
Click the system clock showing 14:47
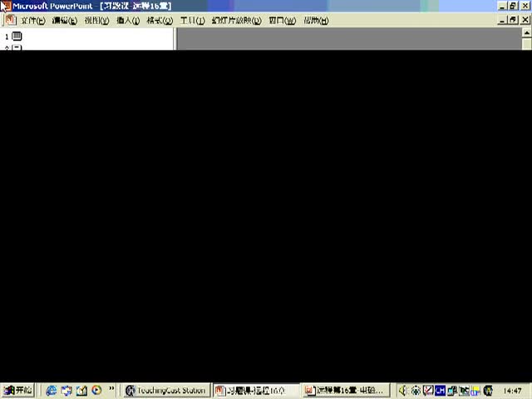pyautogui.click(x=512, y=391)
